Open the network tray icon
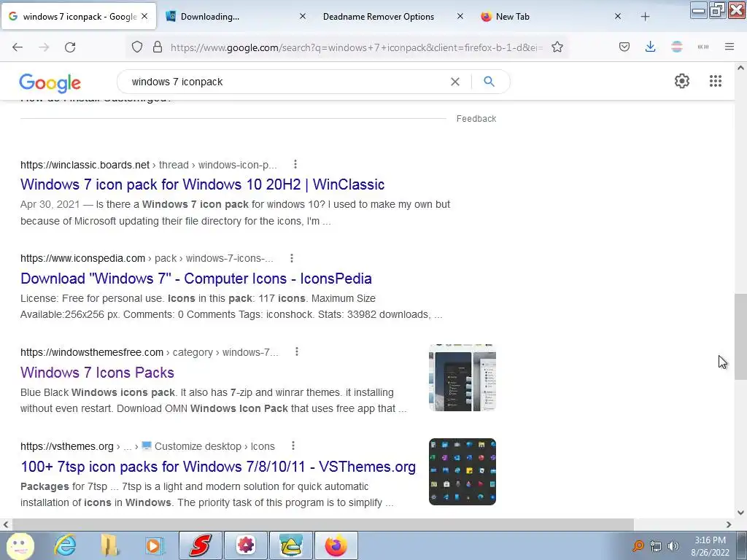747x560 pixels. click(x=656, y=546)
